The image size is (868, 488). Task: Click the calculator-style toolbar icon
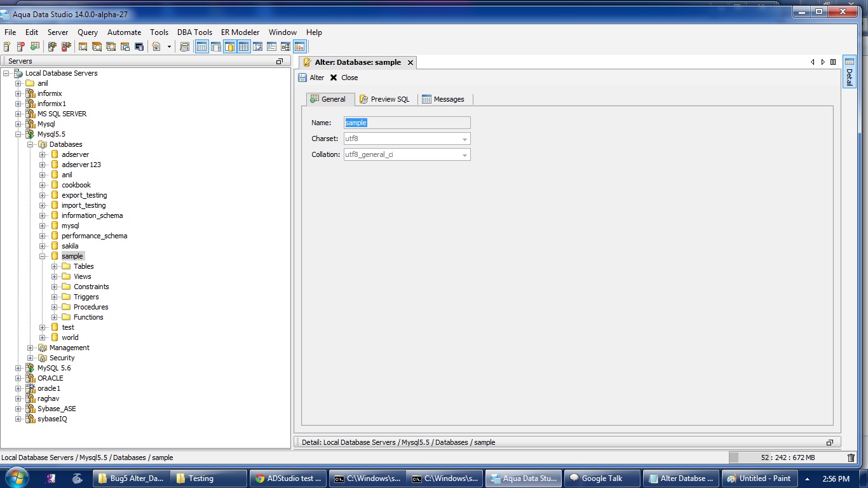click(x=185, y=46)
